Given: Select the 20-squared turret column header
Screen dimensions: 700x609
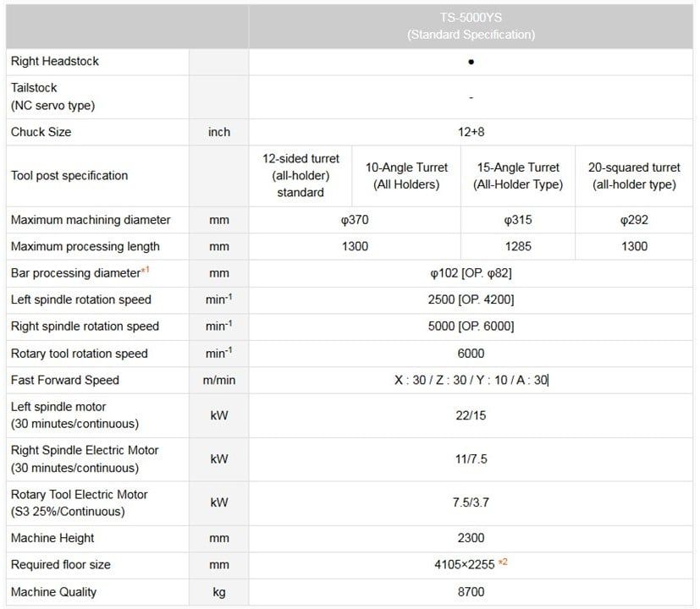Looking at the screenshot, I should click(634, 176).
